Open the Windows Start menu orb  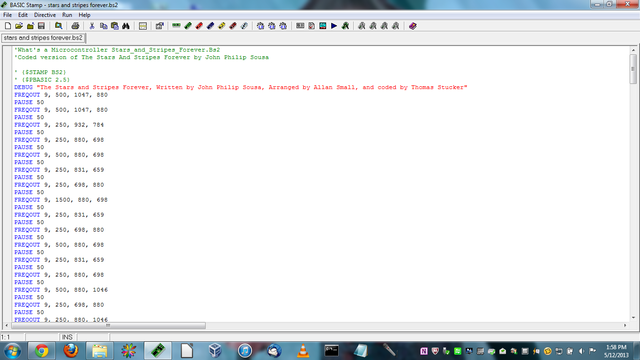pyautogui.click(x=12, y=351)
